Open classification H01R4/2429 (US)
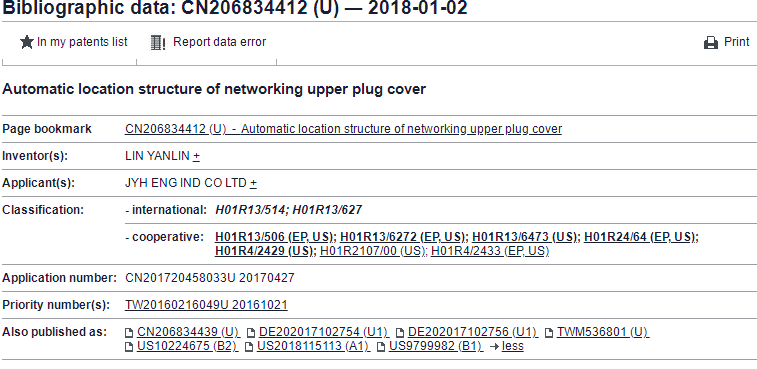 pyautogui.click(x=264, y=251)
